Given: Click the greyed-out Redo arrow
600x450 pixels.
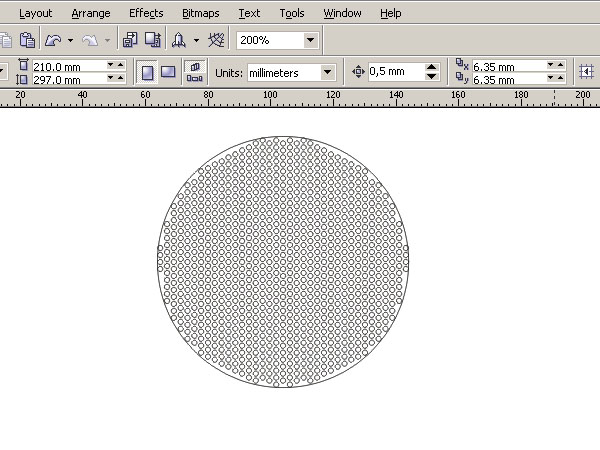Looking at the screenshot, I should click(90, 40).
